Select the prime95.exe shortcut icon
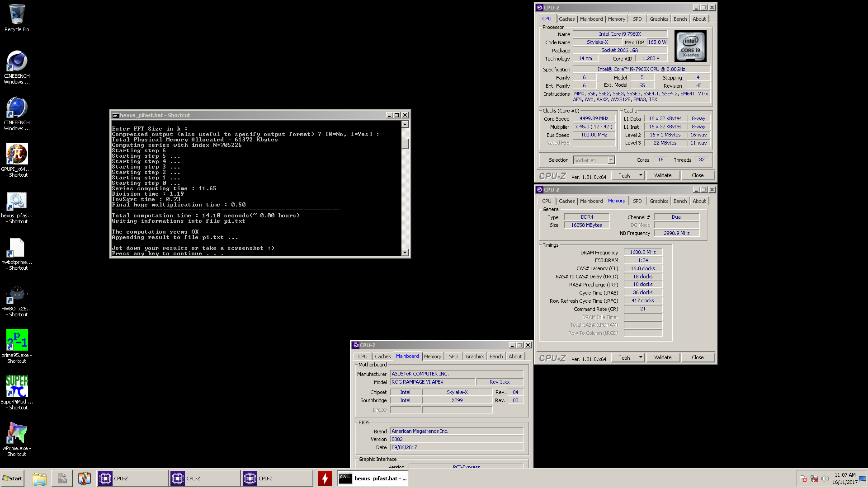This screenshot has height=488, width=868. [17, 346]
